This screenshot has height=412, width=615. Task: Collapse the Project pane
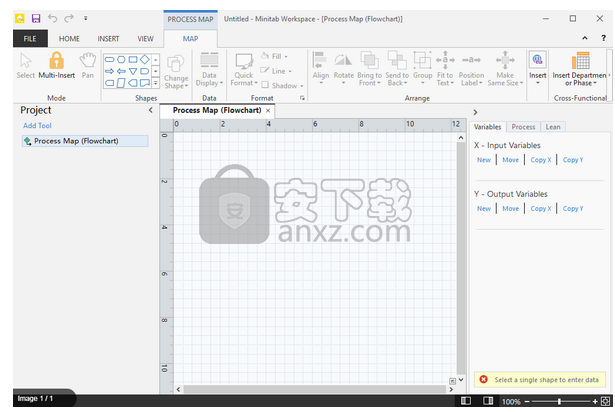(x=151, y=110)
